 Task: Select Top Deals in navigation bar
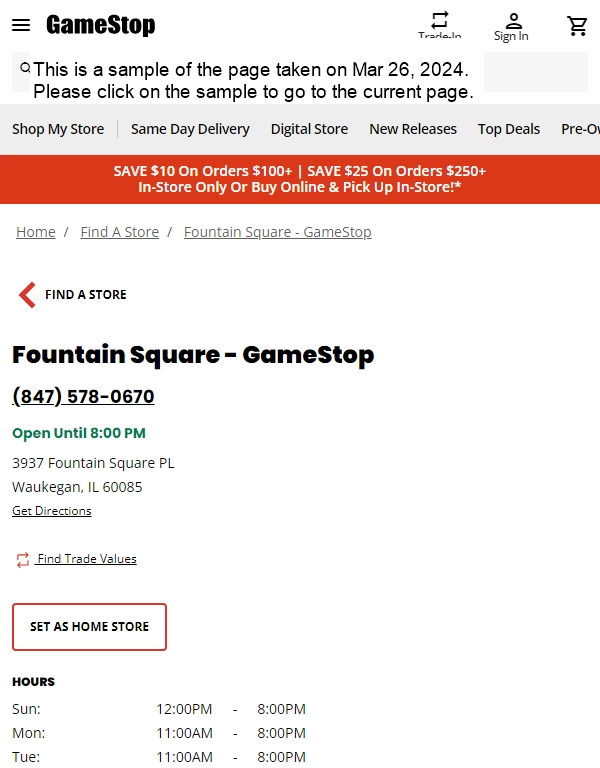click(509, 129)
